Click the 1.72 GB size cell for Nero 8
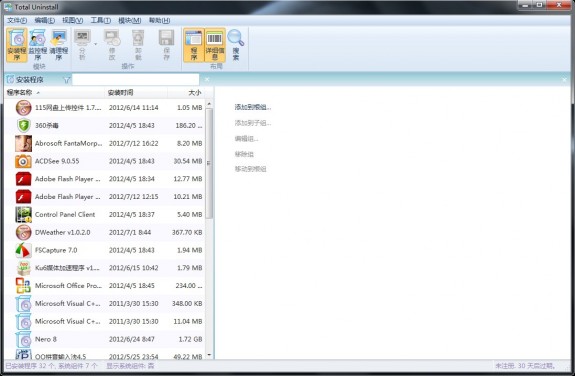Viewport: 575px width, 376px height. click(x=190, y=339)
